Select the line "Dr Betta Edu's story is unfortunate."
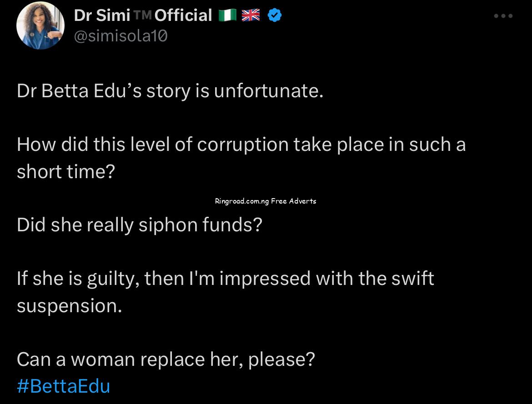Image resolution: width=532 pixels, height=404 pixels. pos(170,91)
